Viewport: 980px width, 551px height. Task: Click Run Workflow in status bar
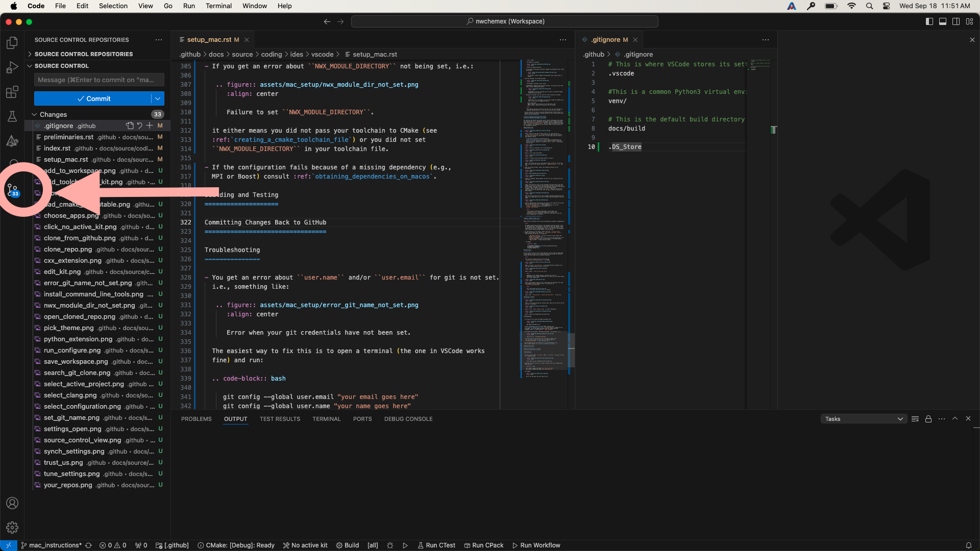tap(536, 545)
